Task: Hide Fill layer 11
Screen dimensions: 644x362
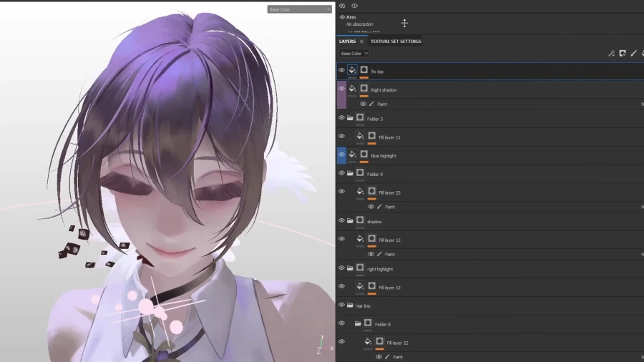Action: click(342, 136)
